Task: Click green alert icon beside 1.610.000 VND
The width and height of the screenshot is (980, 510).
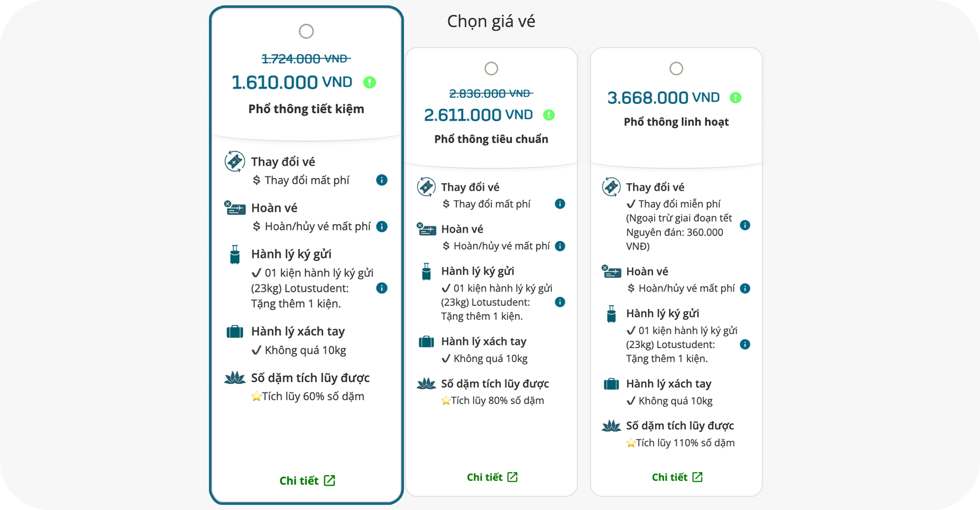Action: coord(369,82)
